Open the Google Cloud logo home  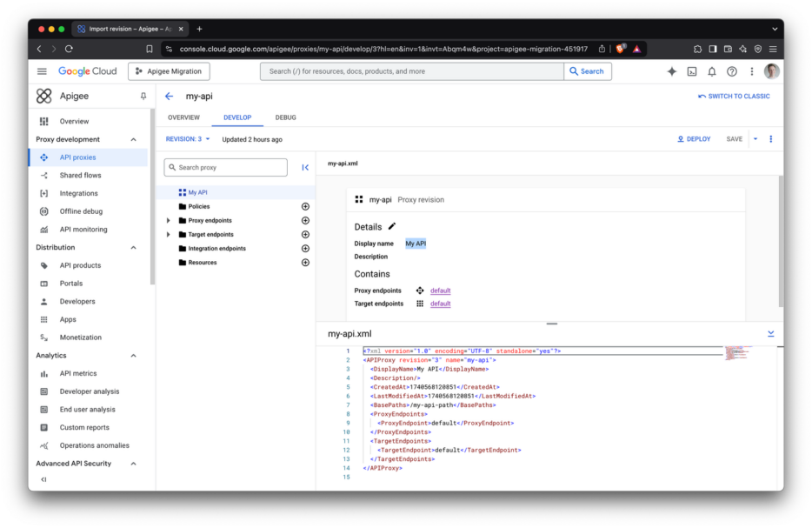[88, 71]
